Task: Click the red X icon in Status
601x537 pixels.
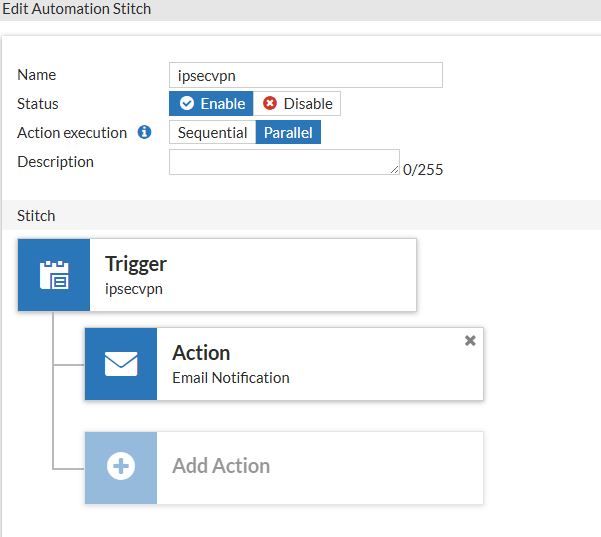Action: tap(270, 104)
